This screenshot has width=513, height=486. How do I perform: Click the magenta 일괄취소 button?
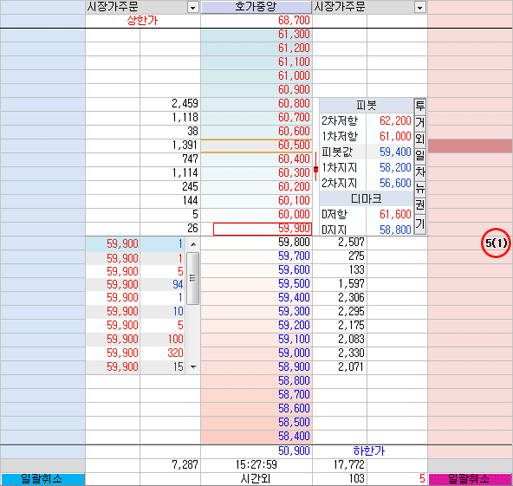click(470, 479)
